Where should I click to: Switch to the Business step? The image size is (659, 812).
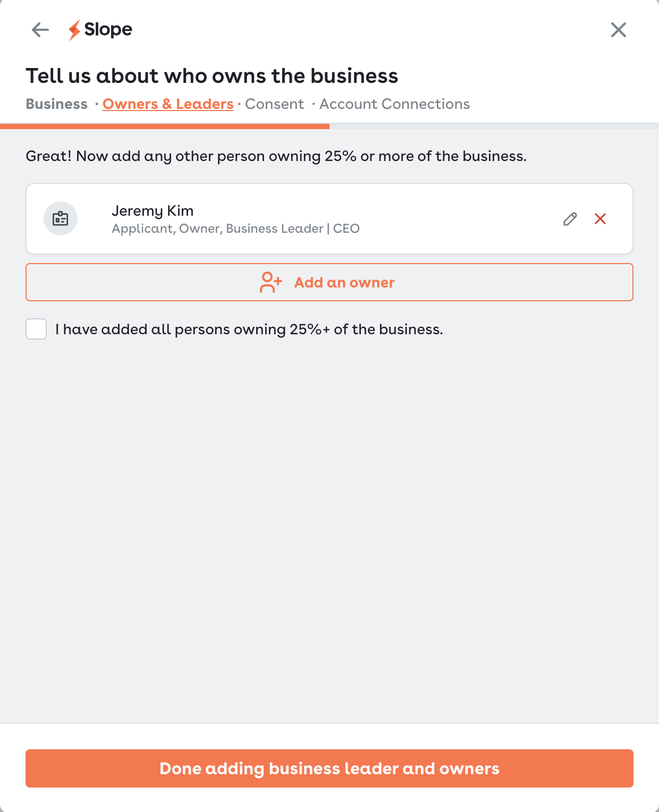[x=57, y=104]
